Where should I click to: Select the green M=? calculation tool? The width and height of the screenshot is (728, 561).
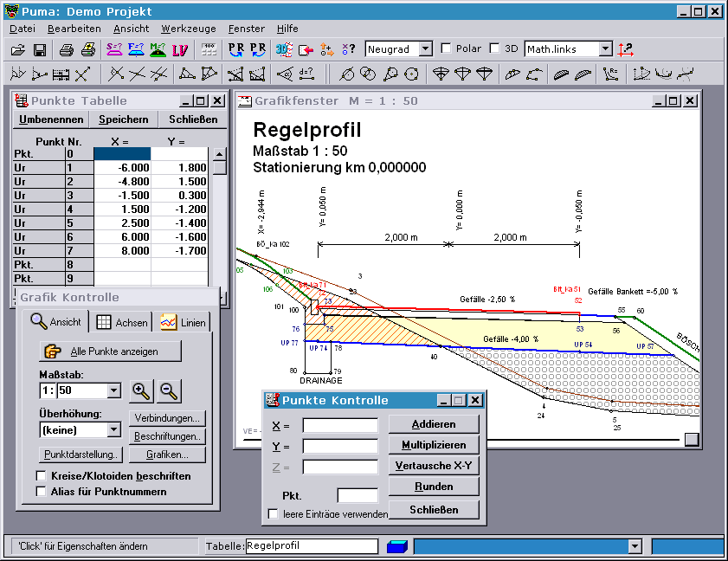point(158,49)
